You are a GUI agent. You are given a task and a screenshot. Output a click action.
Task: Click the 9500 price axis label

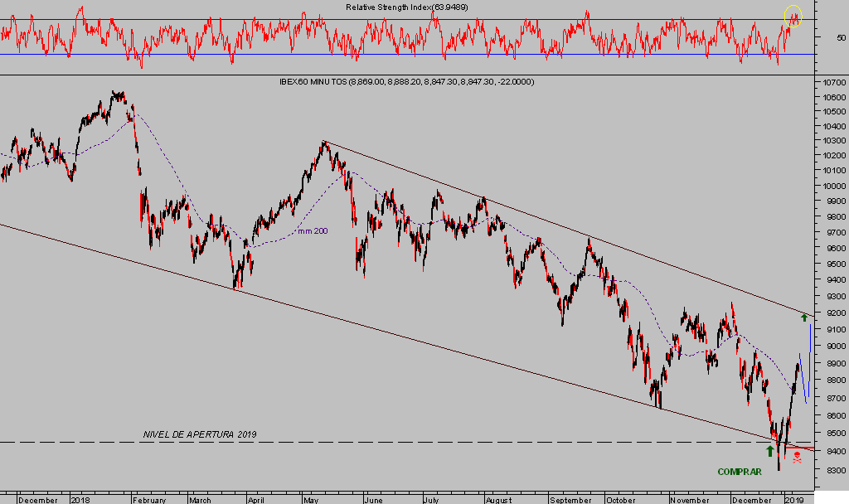coord(836,264)
